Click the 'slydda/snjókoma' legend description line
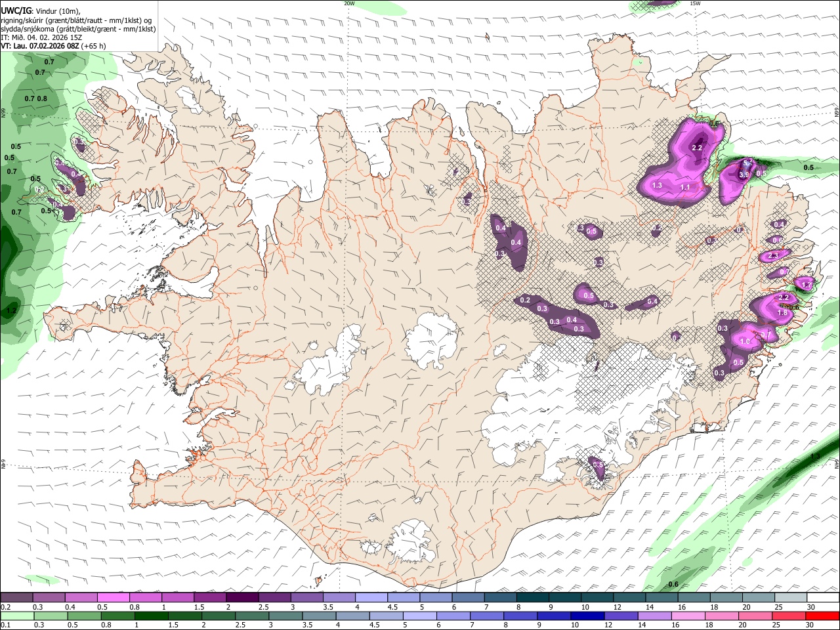The height and width of the screenshot is (630, 840). (x=78, y=29)
